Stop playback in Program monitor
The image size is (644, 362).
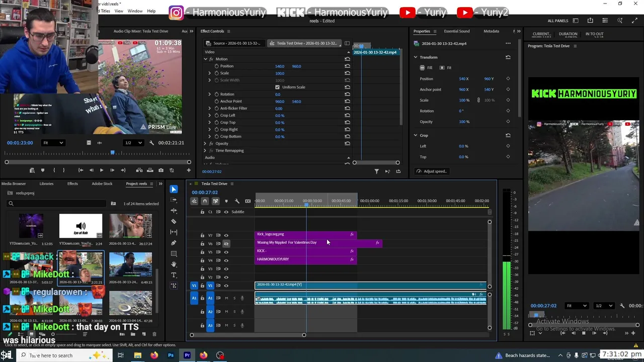pos(584,333)
